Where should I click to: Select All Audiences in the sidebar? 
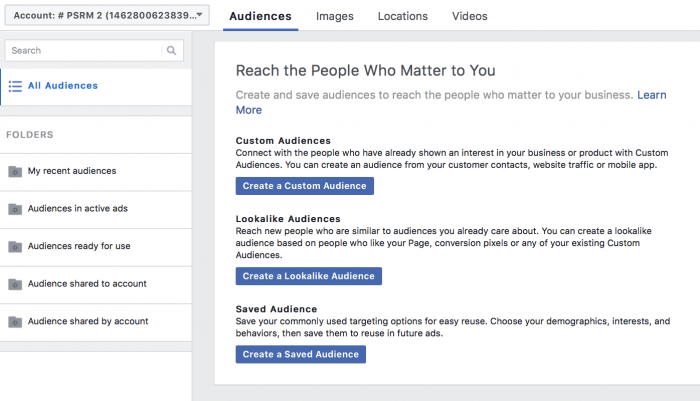tap(63, 86)
